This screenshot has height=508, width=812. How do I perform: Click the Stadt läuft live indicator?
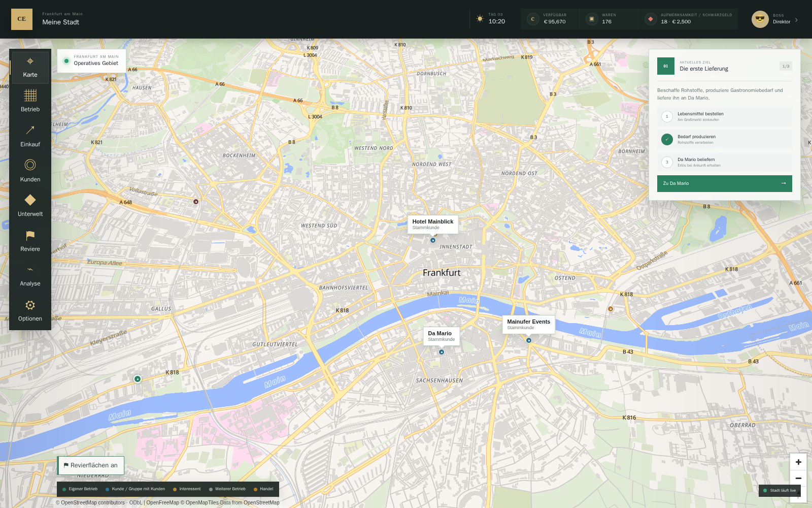click(780, 490)
